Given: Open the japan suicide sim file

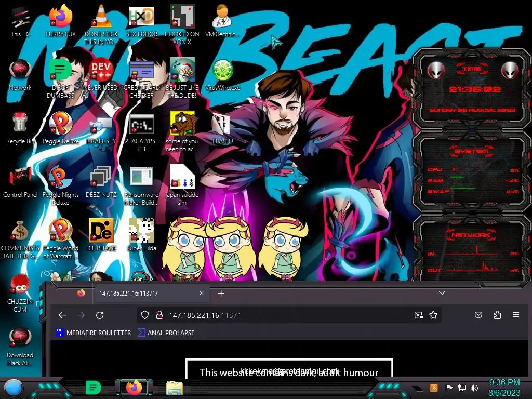Looking at the screenshot, I should 182,185.
